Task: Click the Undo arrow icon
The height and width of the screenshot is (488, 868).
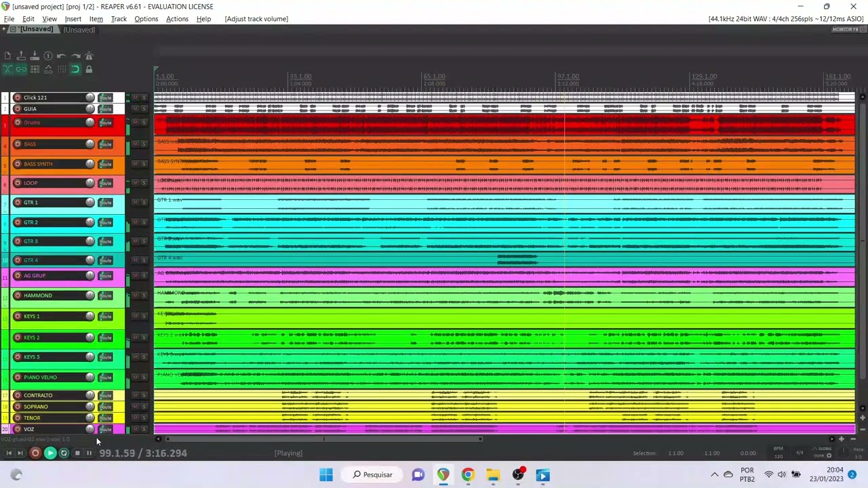Action: point(62,56)
